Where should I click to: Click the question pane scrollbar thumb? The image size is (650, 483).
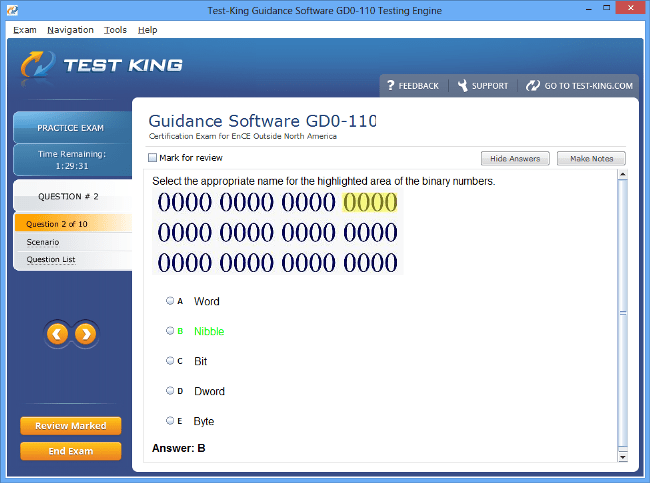[622, 313]
